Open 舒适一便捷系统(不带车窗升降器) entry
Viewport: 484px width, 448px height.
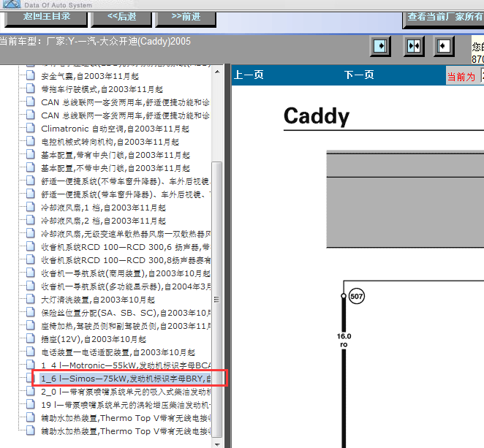(x=126, y=181)
